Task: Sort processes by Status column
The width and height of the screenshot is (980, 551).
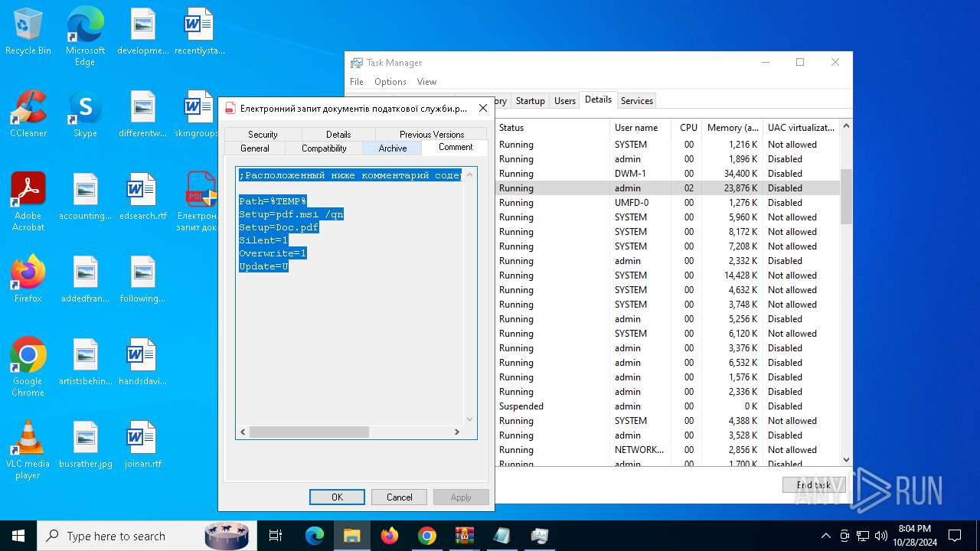Action: pos(552,128)
